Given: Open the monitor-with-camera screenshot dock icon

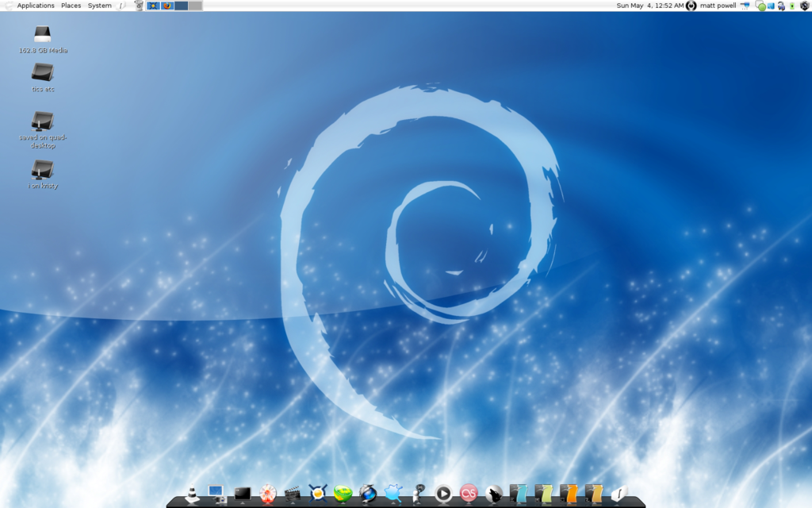Looking at the screenshot, I should [x=216, y=493].
